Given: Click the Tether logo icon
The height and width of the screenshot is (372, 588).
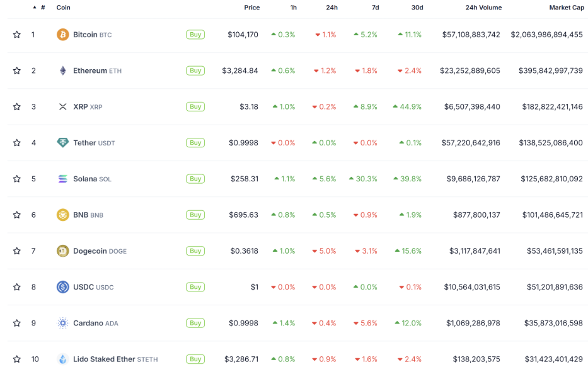Looking at the screenshot, I should click(x=62, y=143).
